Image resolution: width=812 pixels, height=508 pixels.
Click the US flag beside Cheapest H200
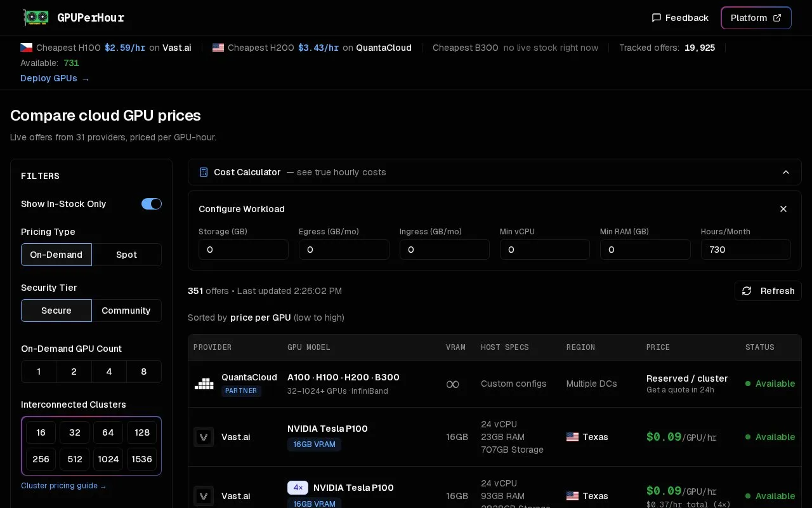[x=218, y=48]
